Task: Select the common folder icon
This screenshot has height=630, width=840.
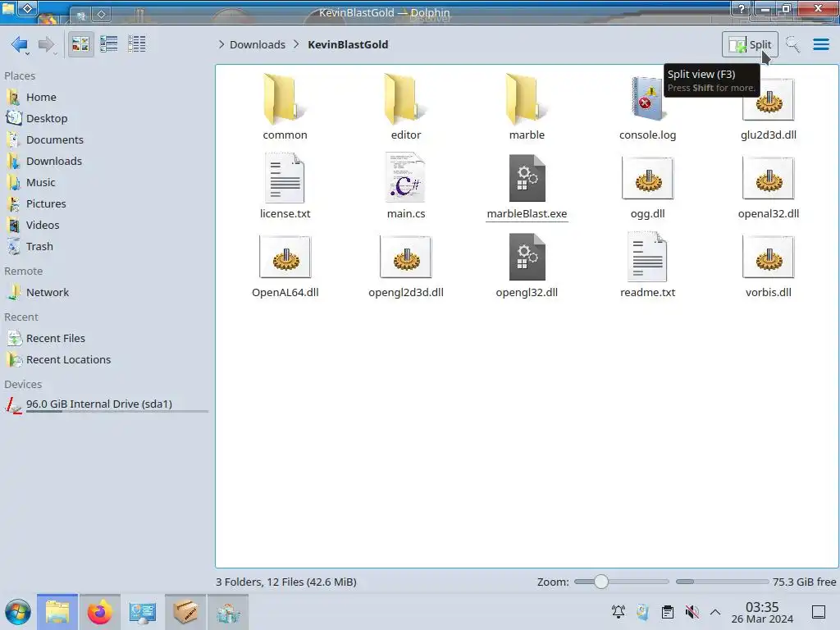Action: click(285, 99)
